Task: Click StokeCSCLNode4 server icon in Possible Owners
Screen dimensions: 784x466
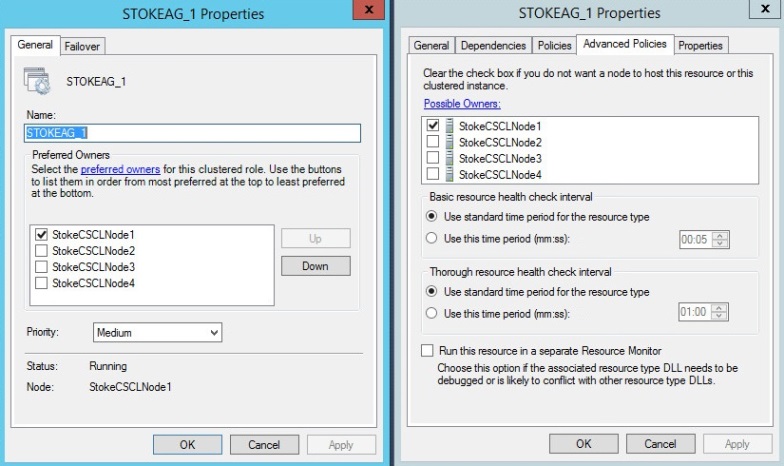Action: [x=450, y=174]
